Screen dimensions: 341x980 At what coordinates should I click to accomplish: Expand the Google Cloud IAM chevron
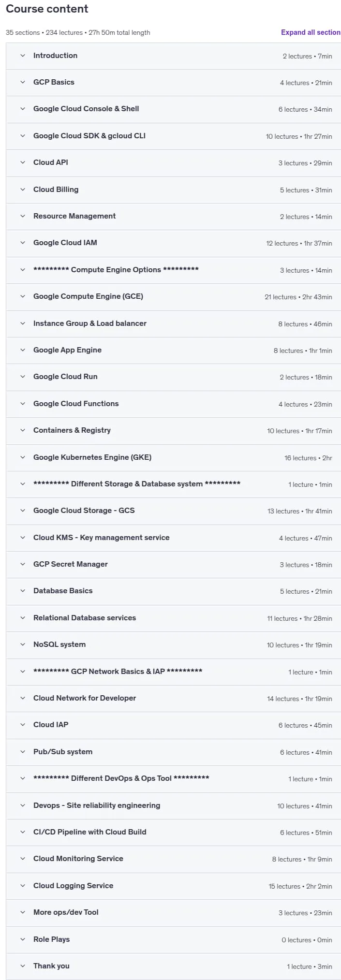point(23,243)
